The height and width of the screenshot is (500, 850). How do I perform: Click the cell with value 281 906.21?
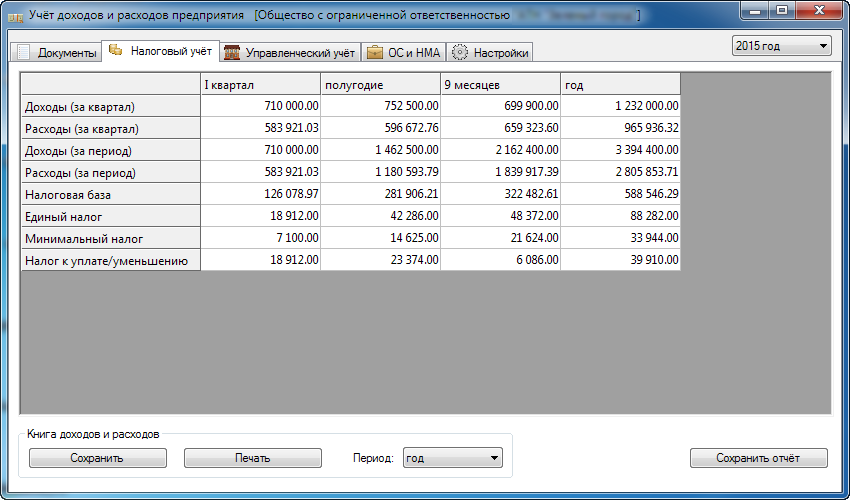(381, 194)
